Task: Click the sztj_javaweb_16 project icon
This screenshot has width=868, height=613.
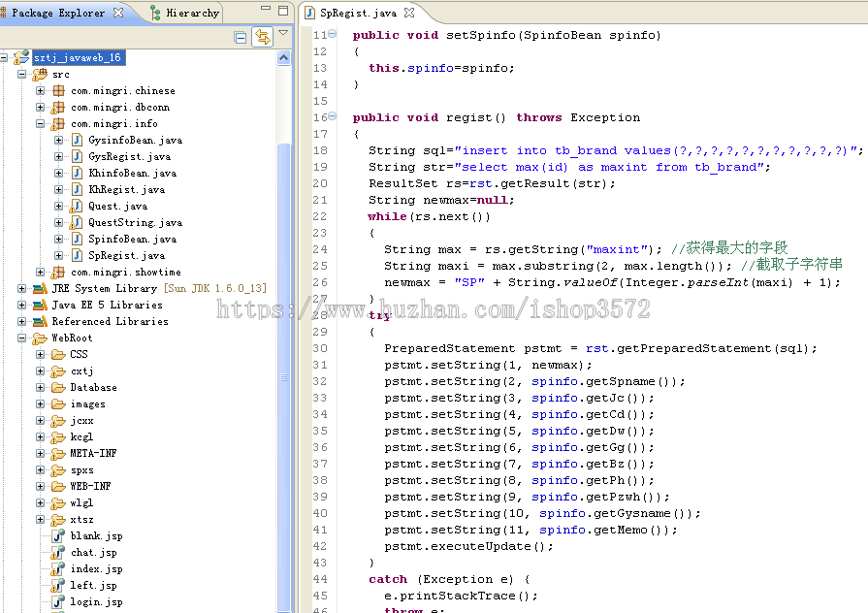Action: coord(21,57)
